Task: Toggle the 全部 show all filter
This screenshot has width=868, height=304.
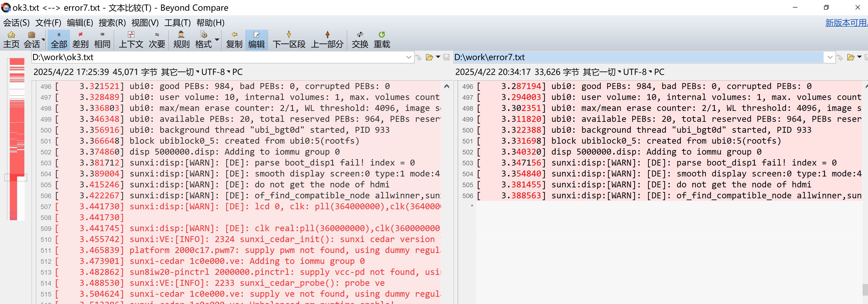Action: (59, 40)
